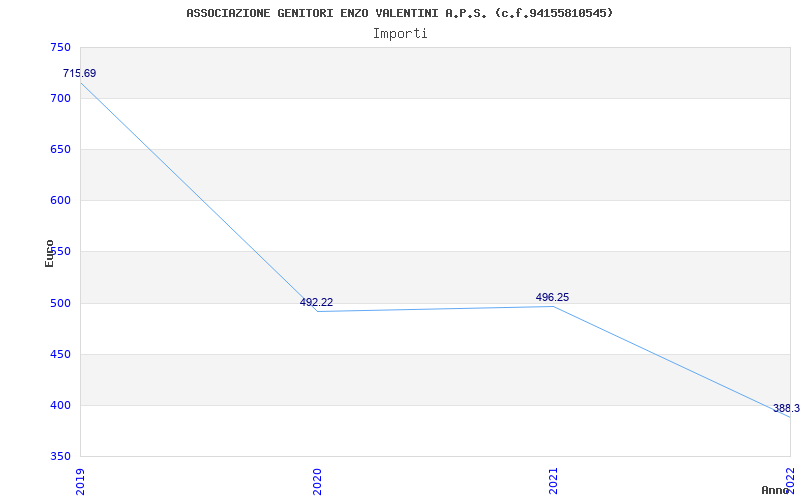Click the 2020 x-axis label

[x=317, y=481]
